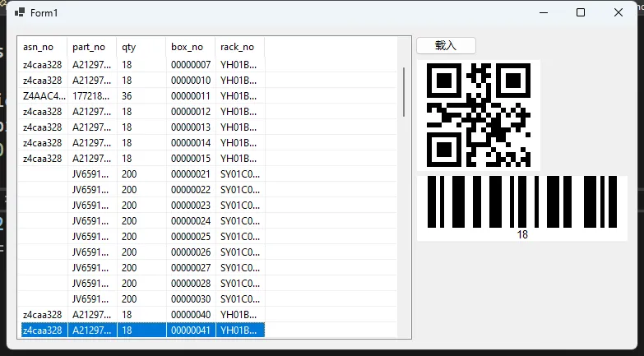Click the qty column header
This screenshot has width=644, height=356.
(141, 47)
